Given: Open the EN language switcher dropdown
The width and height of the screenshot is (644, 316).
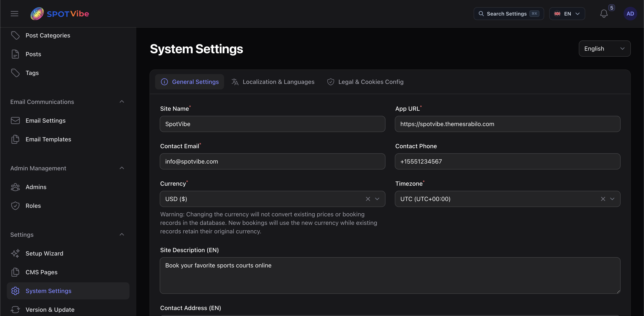Looking at the screenshot, I should coord(567,13).
